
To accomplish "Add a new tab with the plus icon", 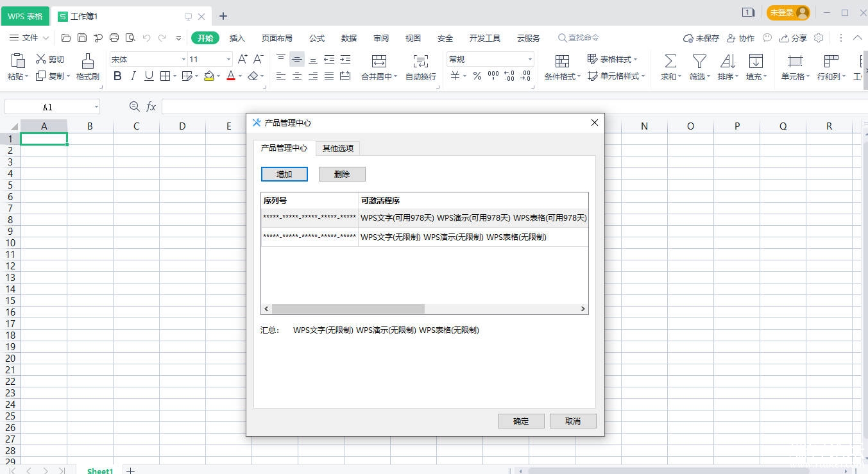I will tap(223, 16).
